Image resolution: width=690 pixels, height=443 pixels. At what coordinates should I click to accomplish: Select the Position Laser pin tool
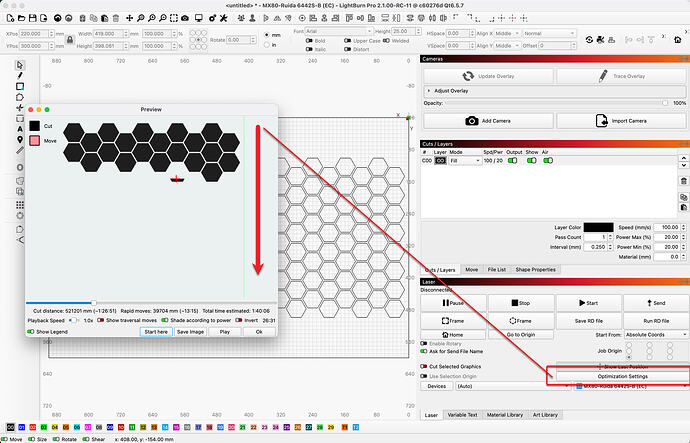19,139
